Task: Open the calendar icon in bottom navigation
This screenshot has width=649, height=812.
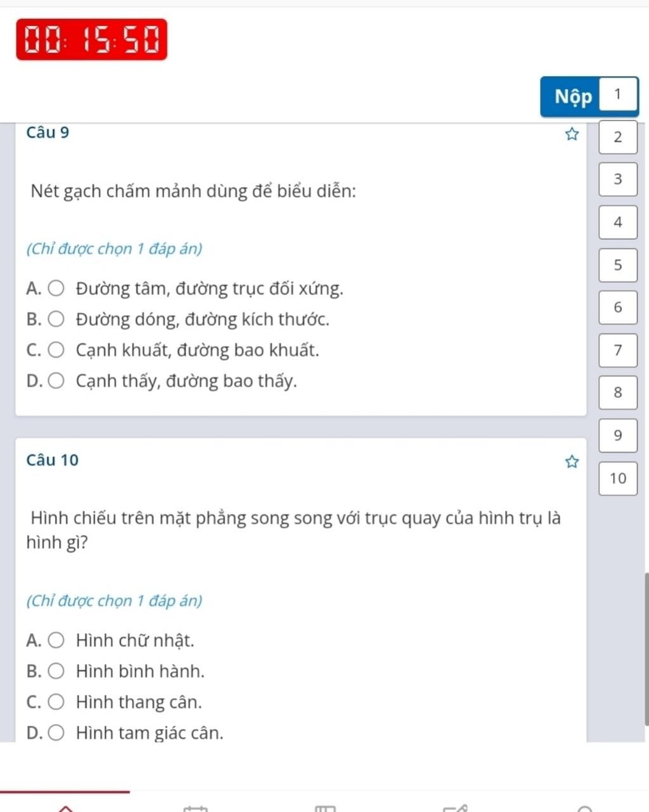Action: pyautogui.click(x=195, y=808)
